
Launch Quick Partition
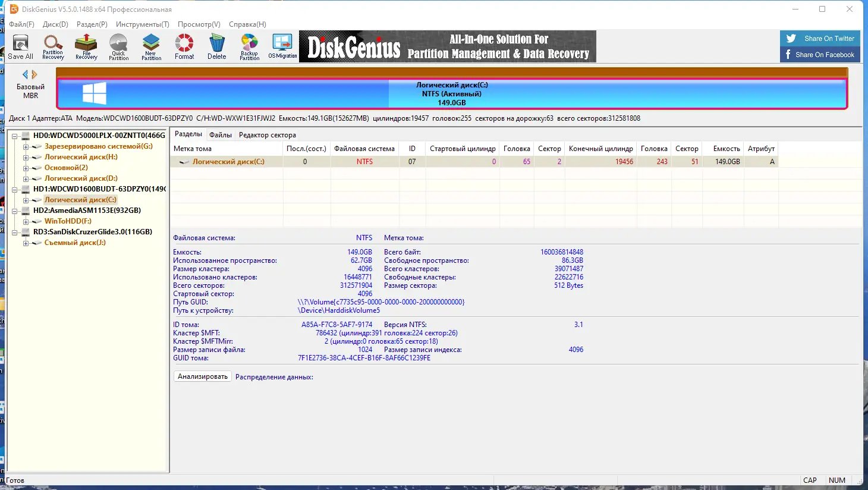[118, 46]
